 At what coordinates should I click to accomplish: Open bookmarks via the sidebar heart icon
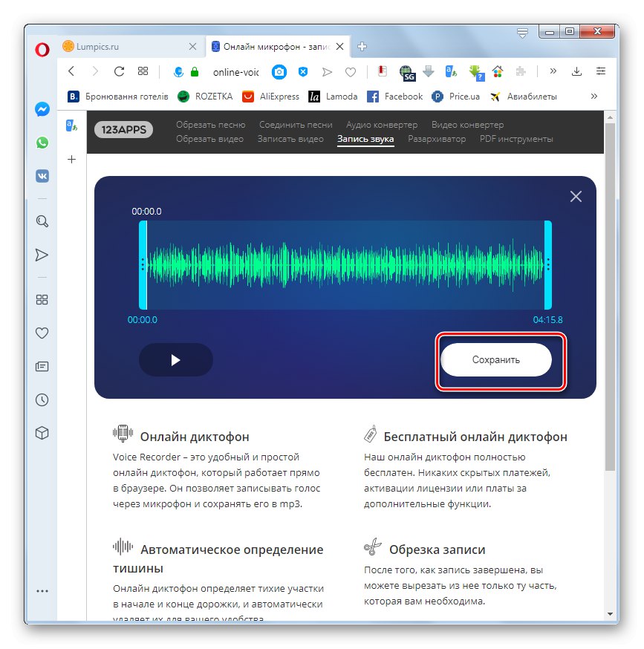[42, 333]
